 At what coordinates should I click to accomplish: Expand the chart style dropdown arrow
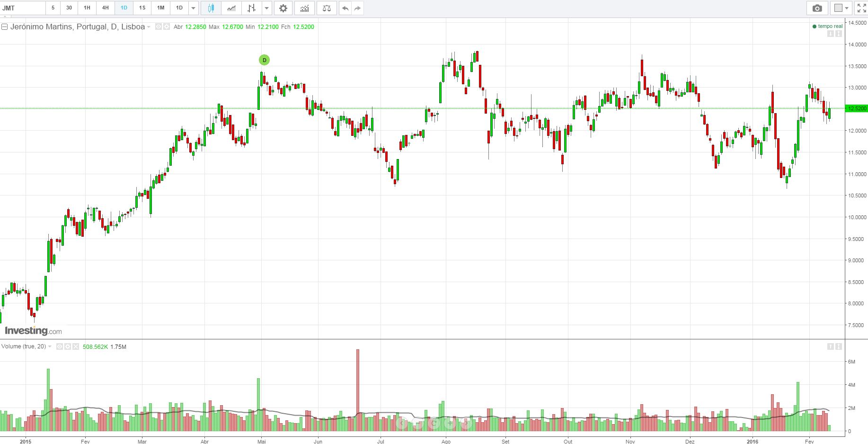click(x=266, y=8)
